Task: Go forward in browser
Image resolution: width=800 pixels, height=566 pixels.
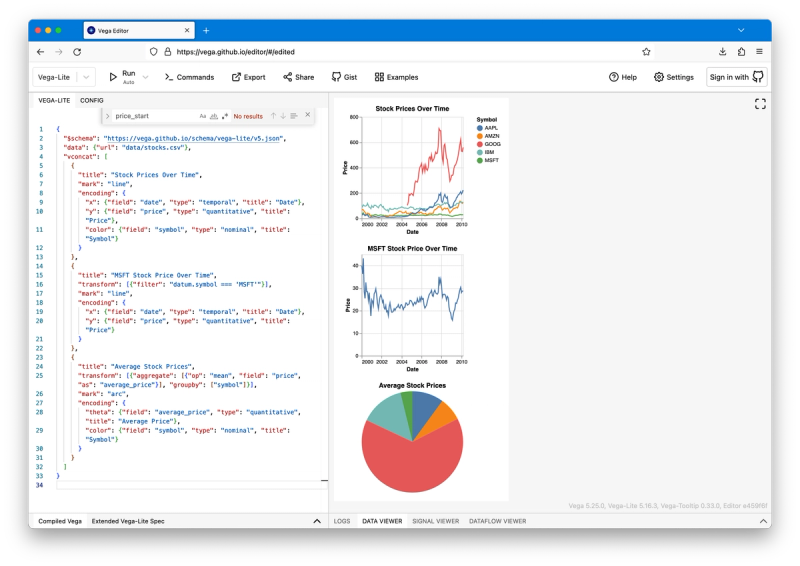Action: tap(59, 52)
